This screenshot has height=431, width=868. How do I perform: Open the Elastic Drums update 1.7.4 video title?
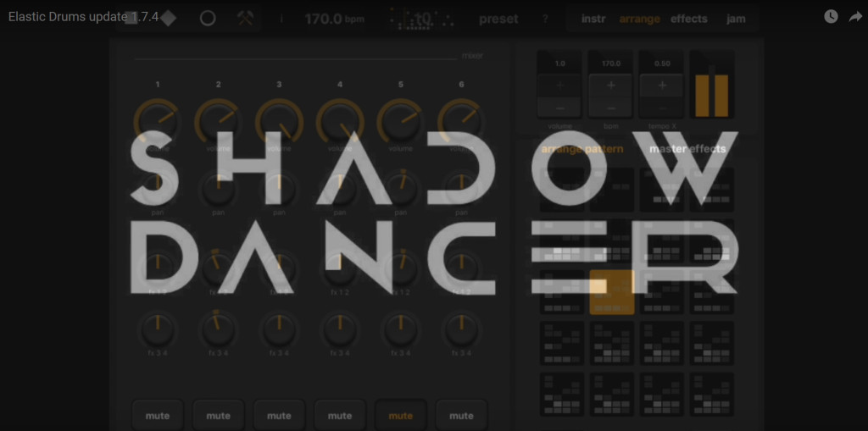click(84, 17)
